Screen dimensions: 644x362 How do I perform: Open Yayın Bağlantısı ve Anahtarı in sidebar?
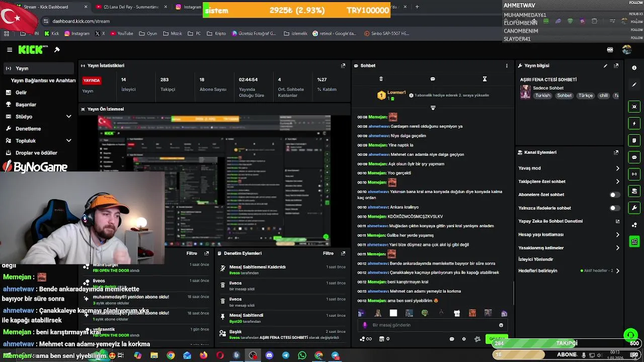click(43, 80)
